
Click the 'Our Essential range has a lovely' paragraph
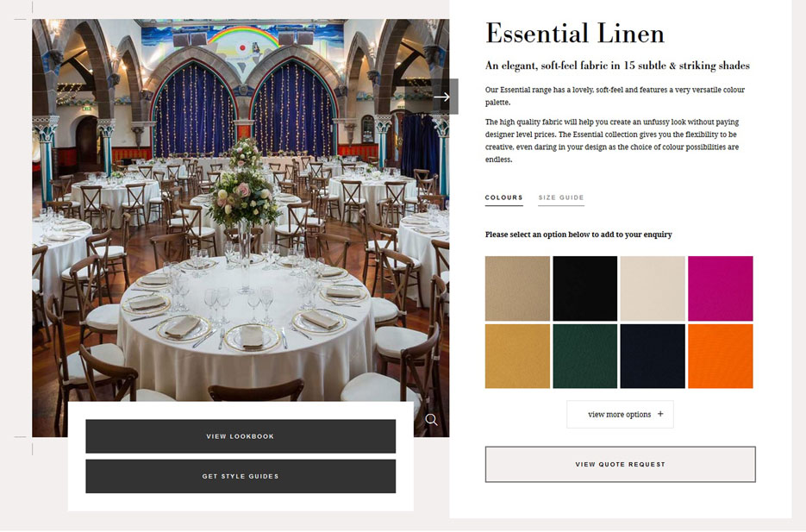(615, 96)
